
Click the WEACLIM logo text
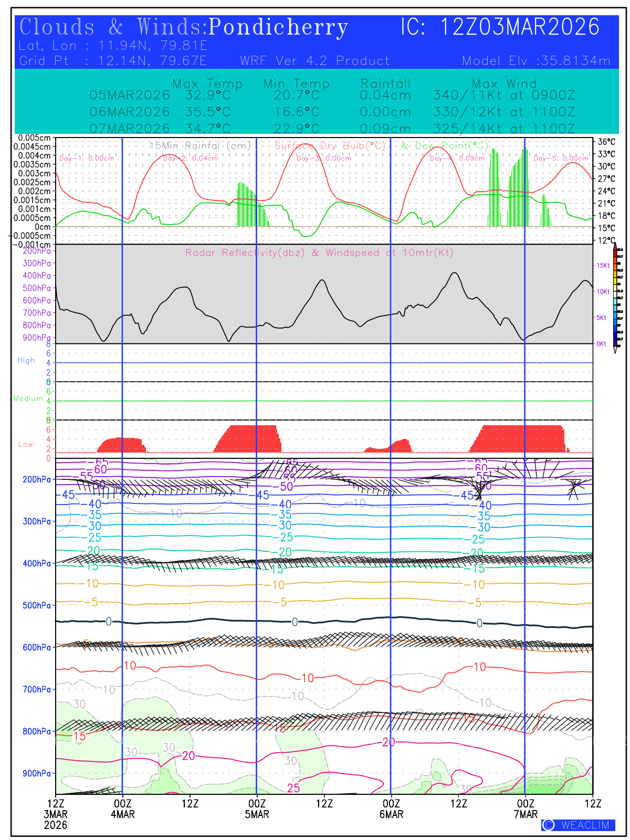click(585, 825)
